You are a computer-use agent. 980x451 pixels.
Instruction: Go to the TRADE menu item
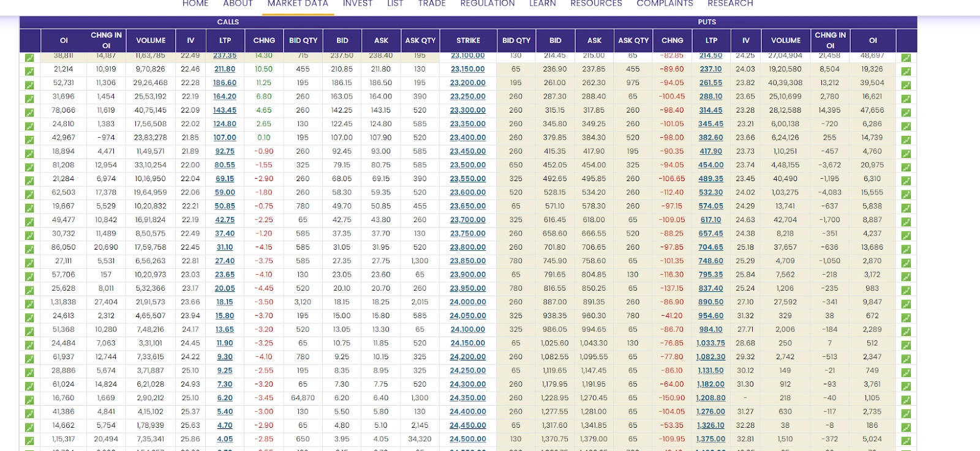[431, 4]
